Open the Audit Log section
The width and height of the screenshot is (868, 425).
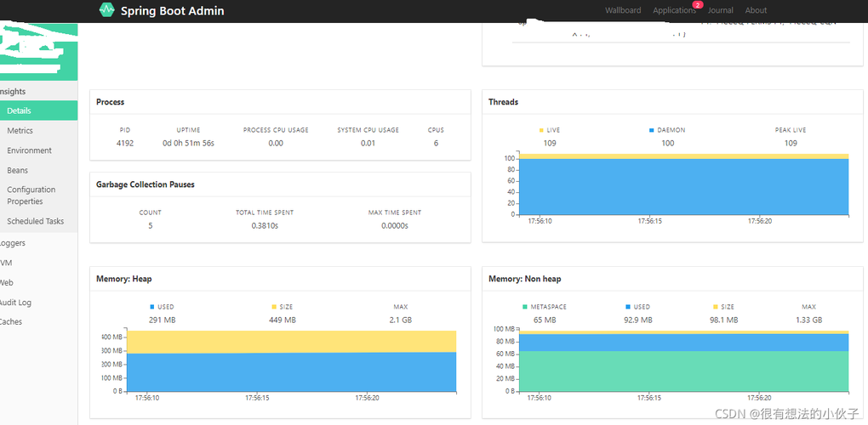click(x=15, y=303)
